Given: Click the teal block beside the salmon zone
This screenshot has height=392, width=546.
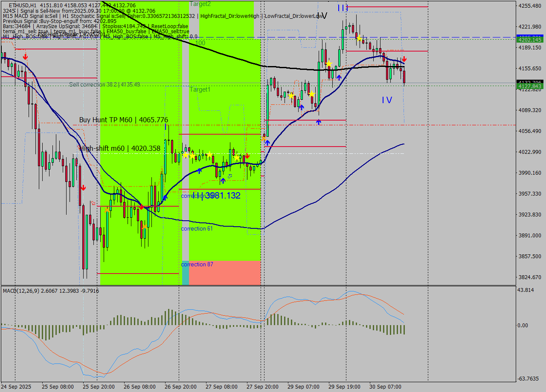Looking at the screenshot, I should coord(186,273).
